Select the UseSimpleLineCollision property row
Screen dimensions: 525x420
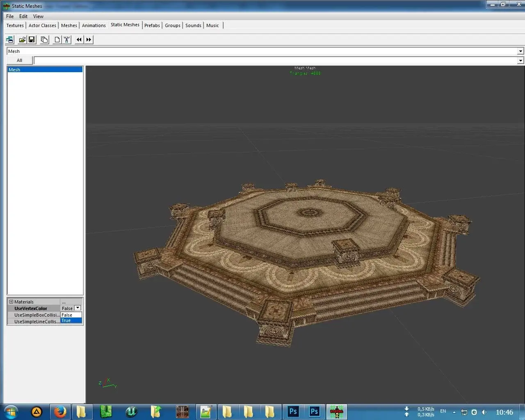[37, 322]
